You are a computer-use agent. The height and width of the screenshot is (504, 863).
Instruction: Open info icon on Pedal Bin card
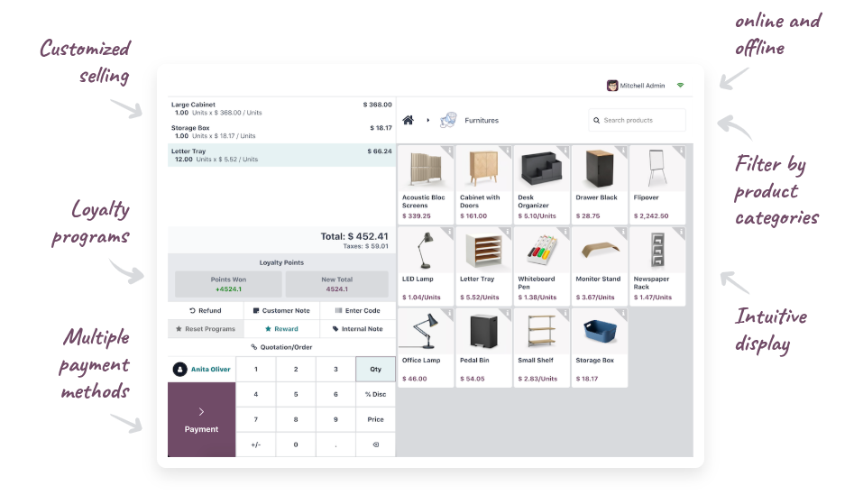[507, 313]
